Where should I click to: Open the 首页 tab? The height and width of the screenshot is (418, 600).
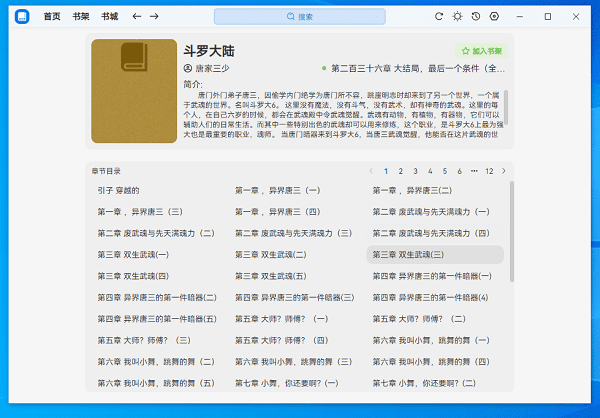(x=52, y=16)
